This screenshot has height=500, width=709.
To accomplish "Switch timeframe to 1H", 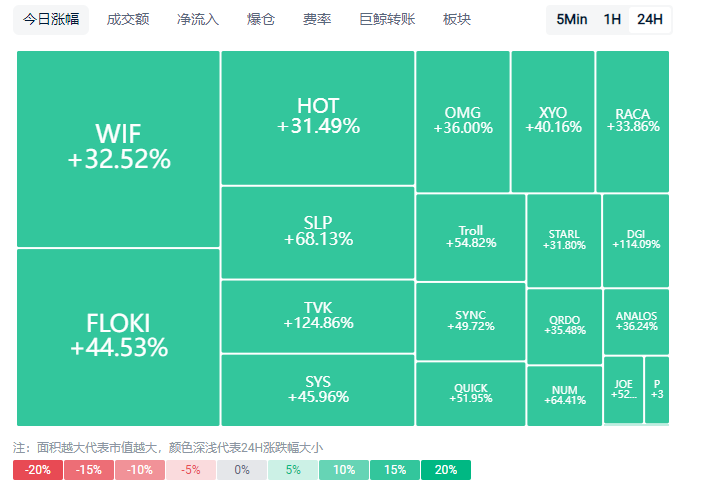I will tap(612, 20).
